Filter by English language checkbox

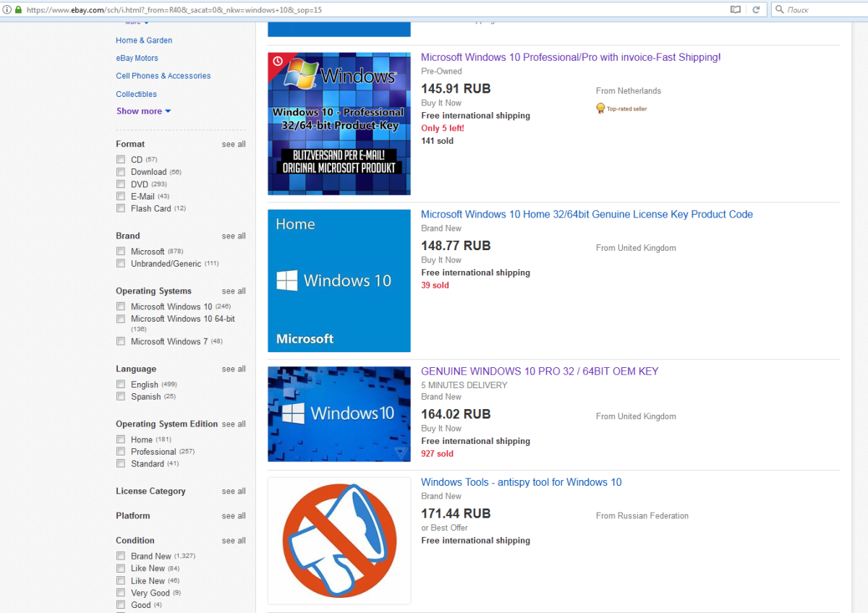click(x=121, y=384)
